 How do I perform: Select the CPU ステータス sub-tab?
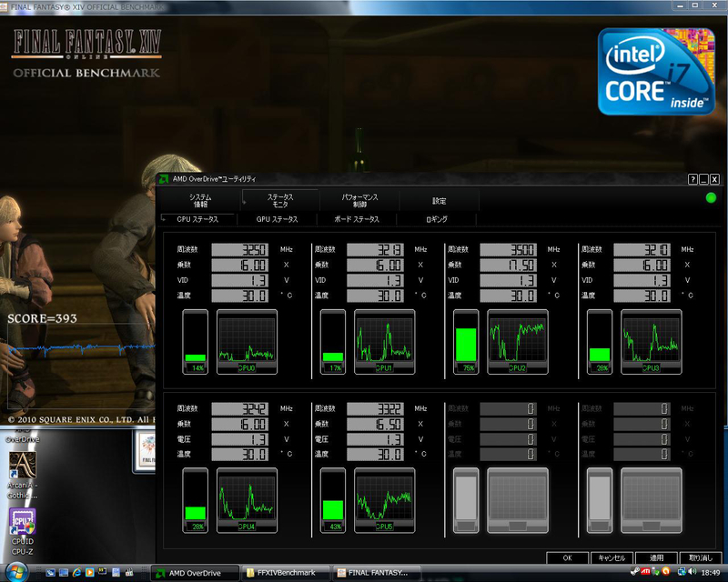197,219
